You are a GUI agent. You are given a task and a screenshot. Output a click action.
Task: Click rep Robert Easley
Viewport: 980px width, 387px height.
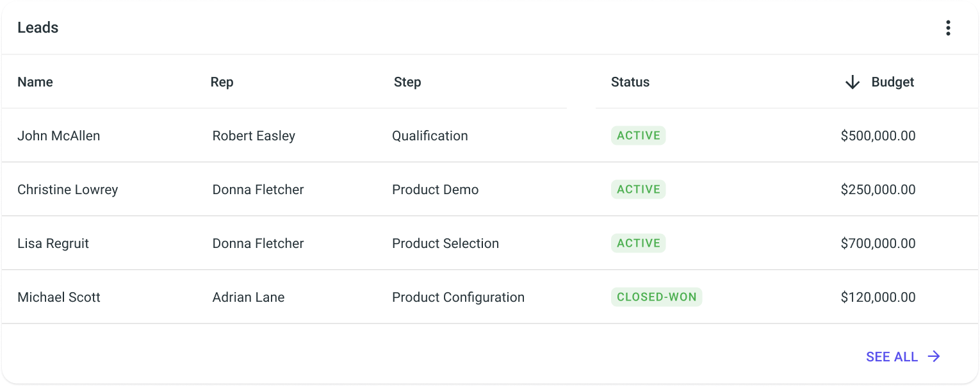click(254, 136)
